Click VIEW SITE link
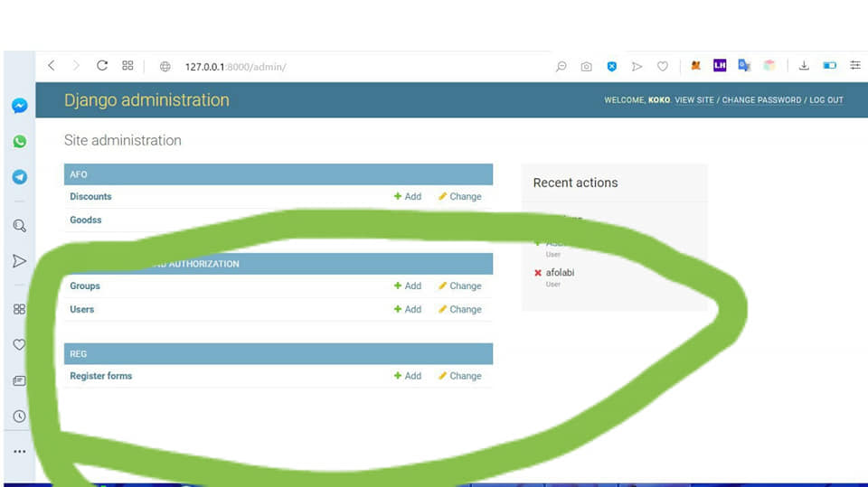The height and width of the screenshot is (487, 868). click(x=694, y=100)
